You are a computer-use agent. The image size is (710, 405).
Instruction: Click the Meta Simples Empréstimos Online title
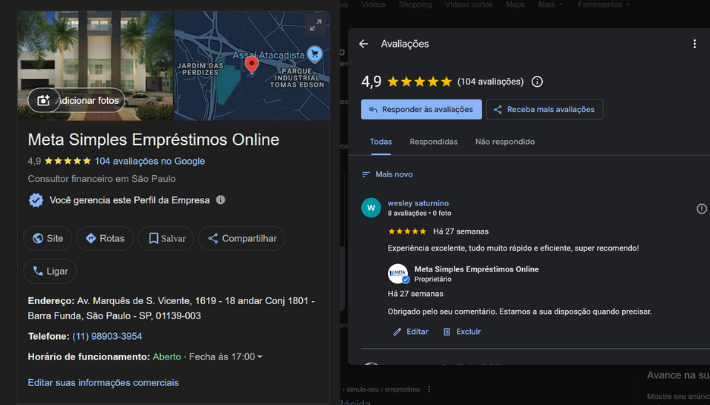click(154, 140)
